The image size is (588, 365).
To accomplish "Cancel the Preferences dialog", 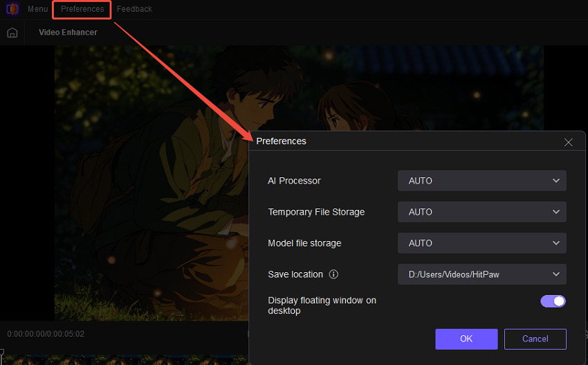I will pos(535,339).
